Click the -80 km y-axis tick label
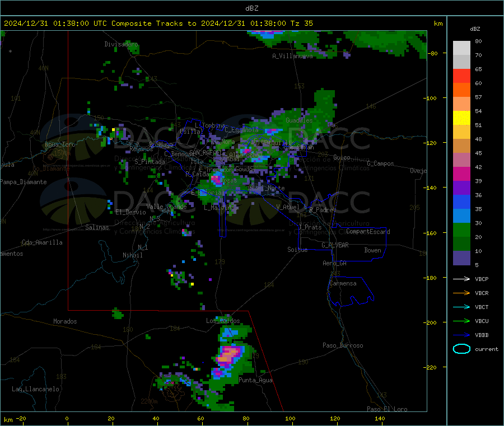 tap(433, 53)
